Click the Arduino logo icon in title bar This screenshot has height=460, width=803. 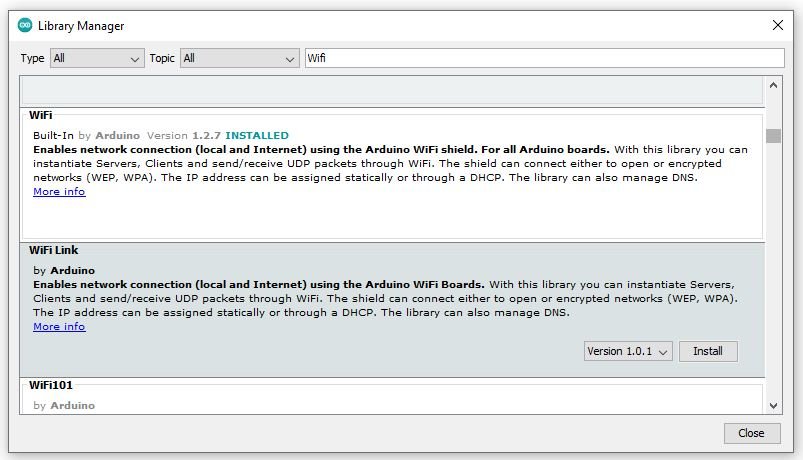(x=25, y=25)
